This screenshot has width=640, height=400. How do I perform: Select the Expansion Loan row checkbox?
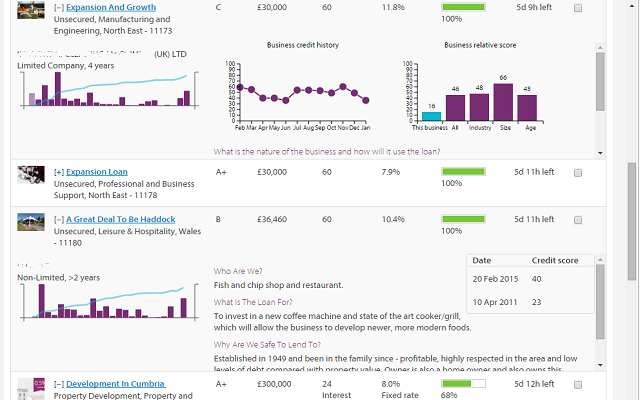579,172
